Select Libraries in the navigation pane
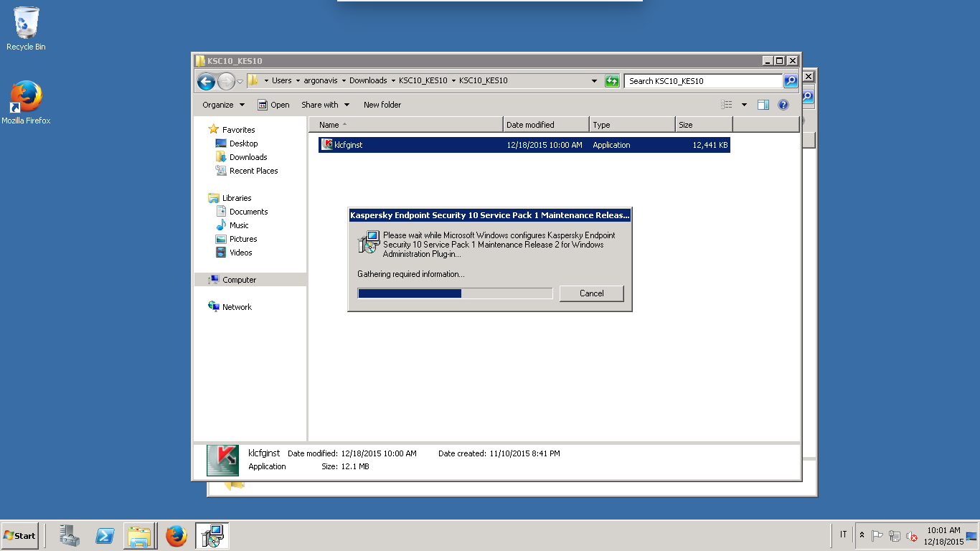The image size is (980, 551). [x=237, y=198]
